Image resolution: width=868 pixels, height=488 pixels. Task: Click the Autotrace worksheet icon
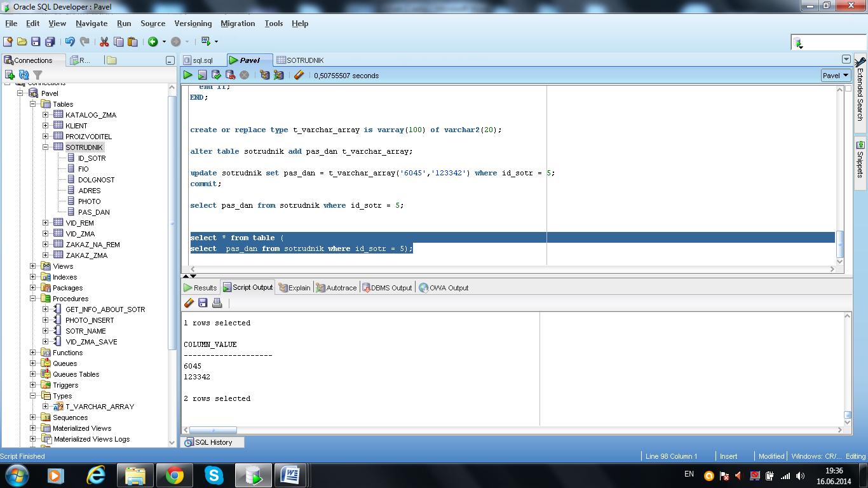tap(278, 75)
